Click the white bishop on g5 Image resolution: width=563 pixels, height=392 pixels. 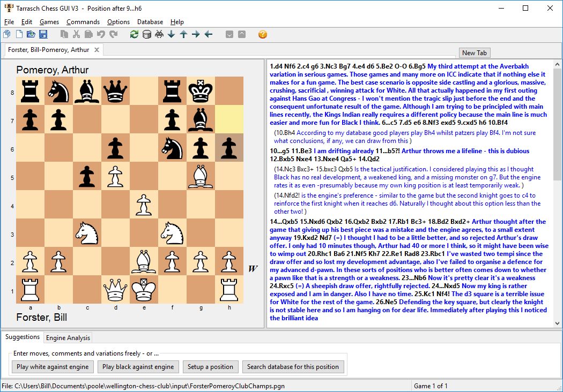tap(201, 176)
